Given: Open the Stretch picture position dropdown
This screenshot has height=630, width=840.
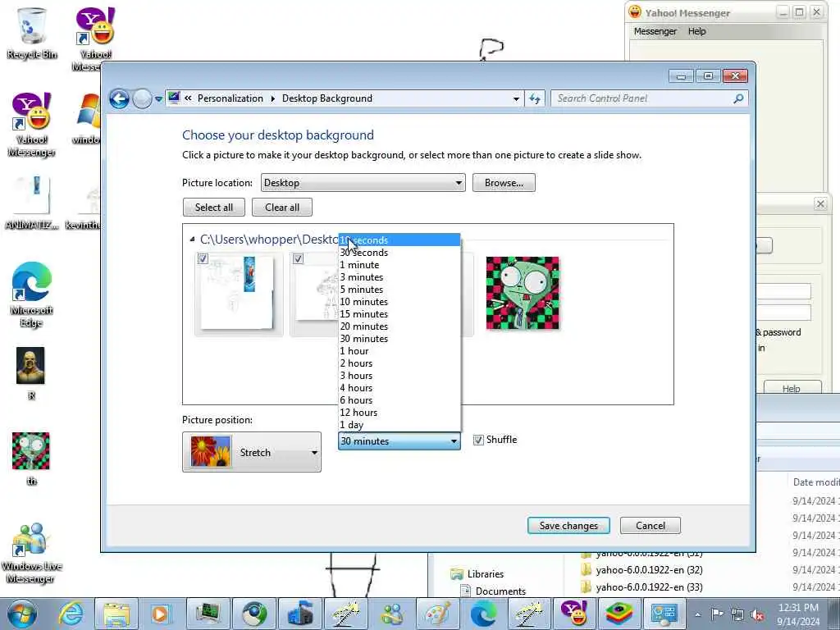Looking at the screenshot, I should pos(252,452).
